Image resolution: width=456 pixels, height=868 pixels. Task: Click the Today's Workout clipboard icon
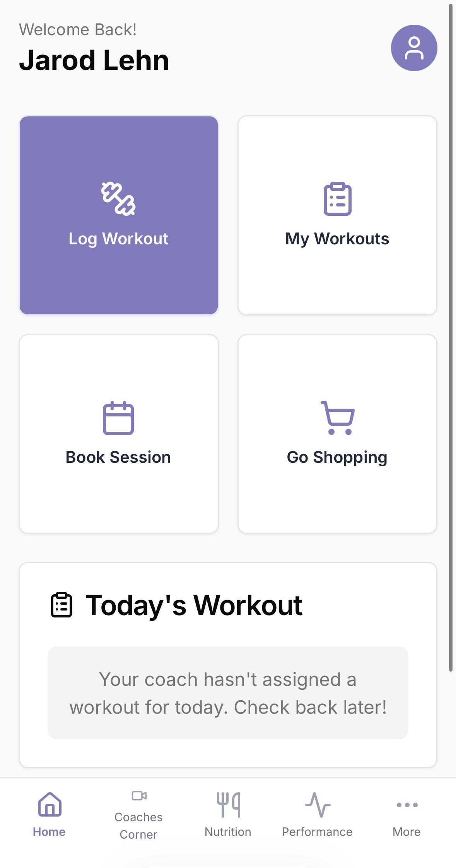pyautogui.click(x=61, y=605)
